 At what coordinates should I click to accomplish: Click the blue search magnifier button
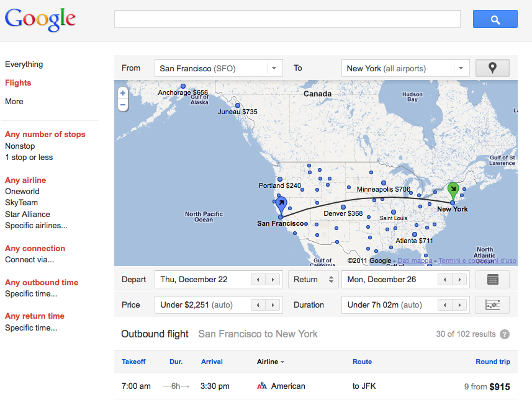(495, 19)
